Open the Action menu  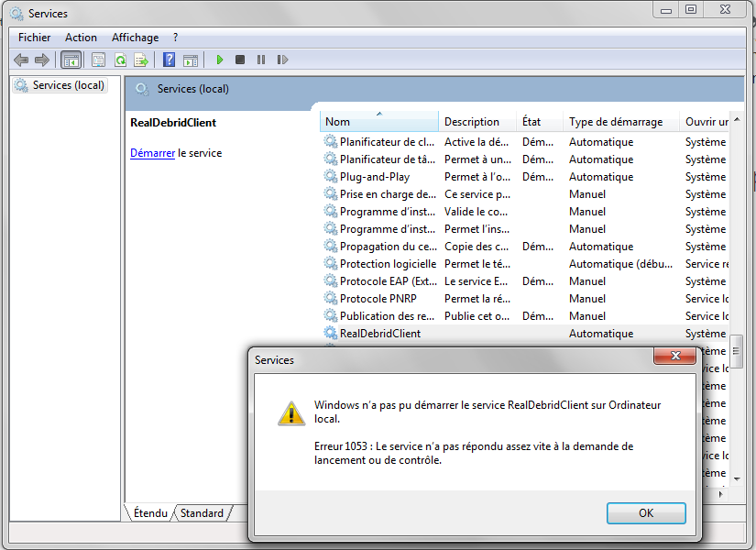(81, 38)
